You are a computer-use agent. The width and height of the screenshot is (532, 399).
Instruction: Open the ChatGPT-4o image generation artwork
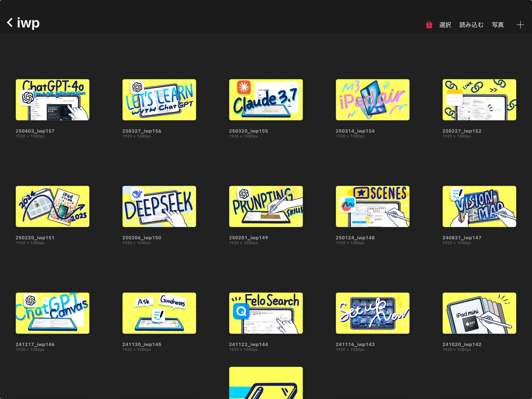[x=52, y=100]
